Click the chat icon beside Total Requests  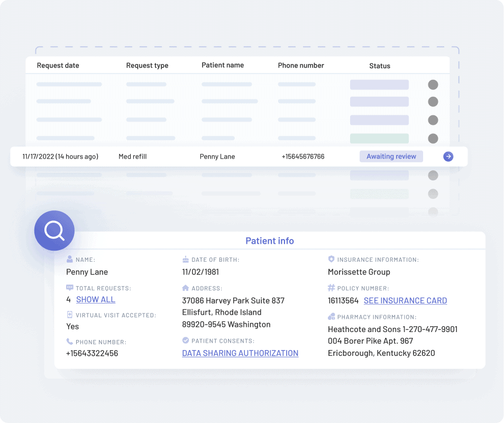click(70, 288)
